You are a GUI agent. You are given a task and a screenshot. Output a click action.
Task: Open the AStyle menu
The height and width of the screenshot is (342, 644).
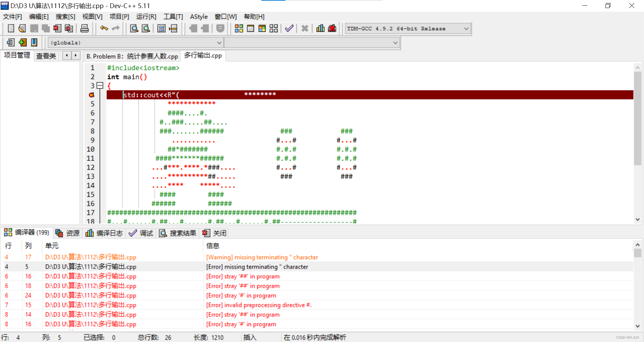tap(199, 16)
